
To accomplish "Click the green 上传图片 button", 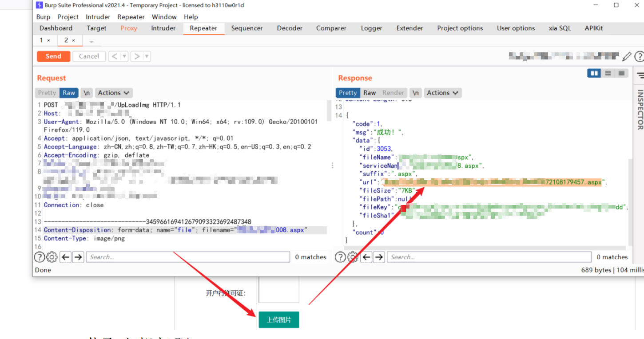I will [x=279, y=320].
